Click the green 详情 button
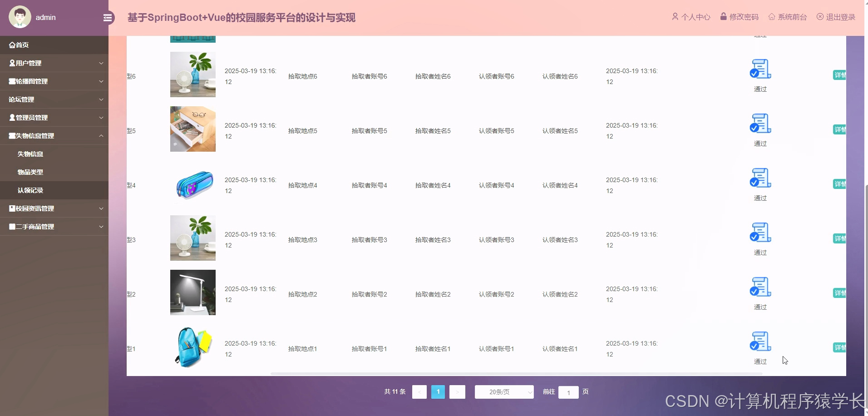This screenshot has height=416, width=868. [839, 347]
